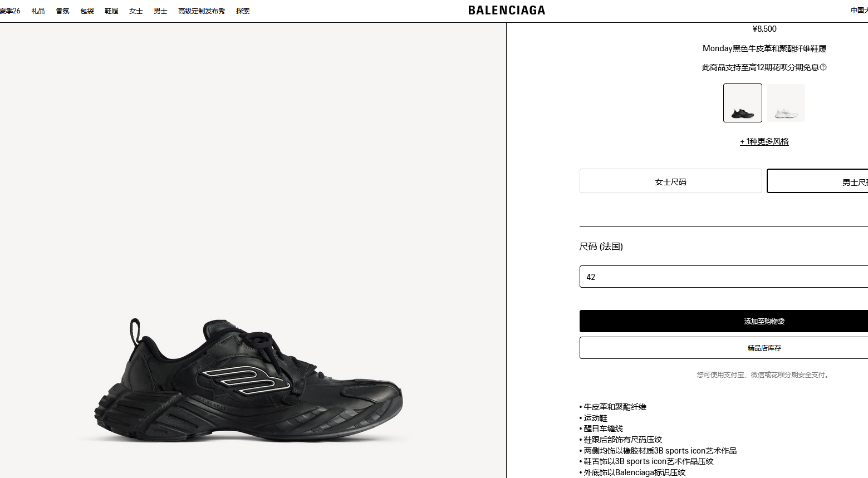868x478 pixels.
Task: Go to the BALENCIAGA logo homepage
Action: pyautogui.click(x=507, y=11)
